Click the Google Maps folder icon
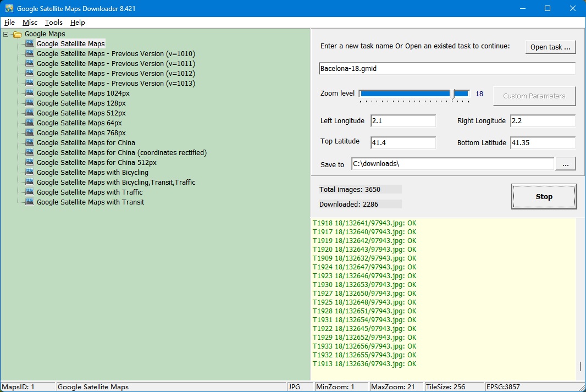The image size is (586, 392). [18, 35]
